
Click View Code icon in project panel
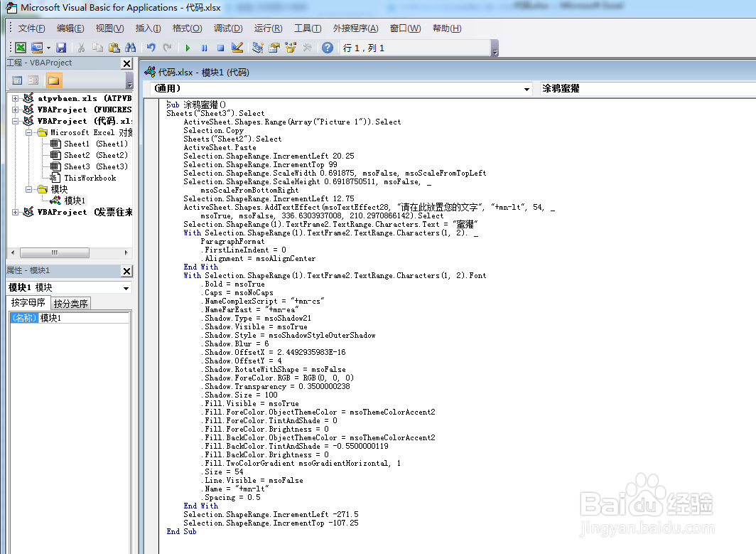(17, 80)
